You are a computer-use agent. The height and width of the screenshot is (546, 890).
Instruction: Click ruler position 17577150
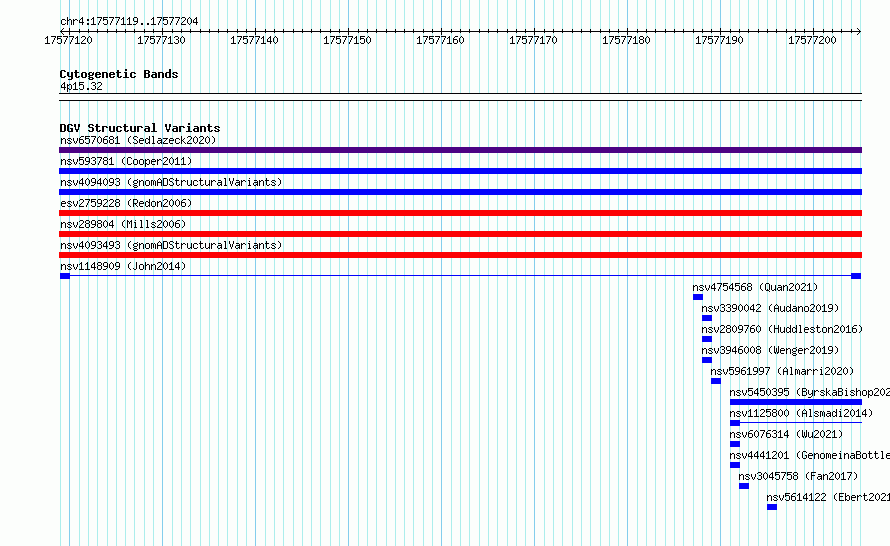tap(347, 40)
